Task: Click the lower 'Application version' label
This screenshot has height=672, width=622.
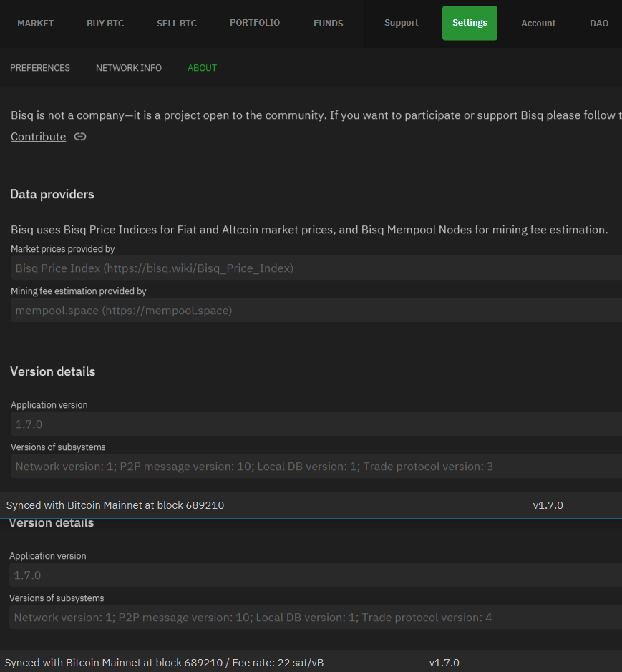Action: click(47, 556)
